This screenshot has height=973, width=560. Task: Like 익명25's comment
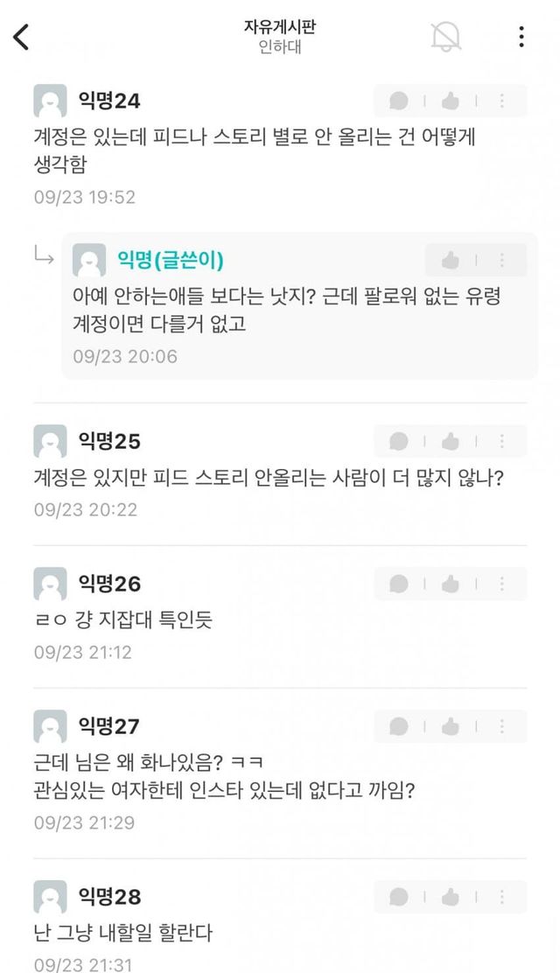click(x=451, y=441)
